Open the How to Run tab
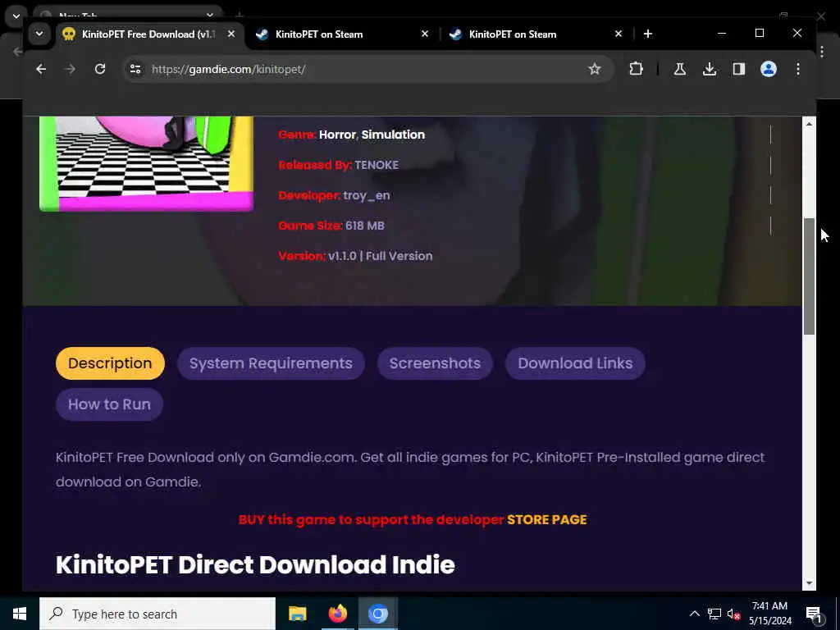The height and width of the screenshot is (630, 840). 109,404
